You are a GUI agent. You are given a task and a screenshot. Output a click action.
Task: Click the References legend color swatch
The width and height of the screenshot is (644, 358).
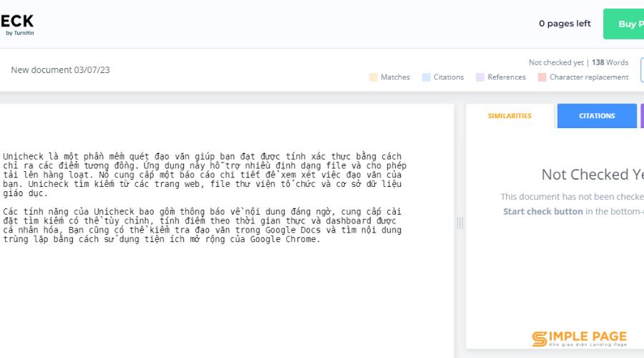480,77
